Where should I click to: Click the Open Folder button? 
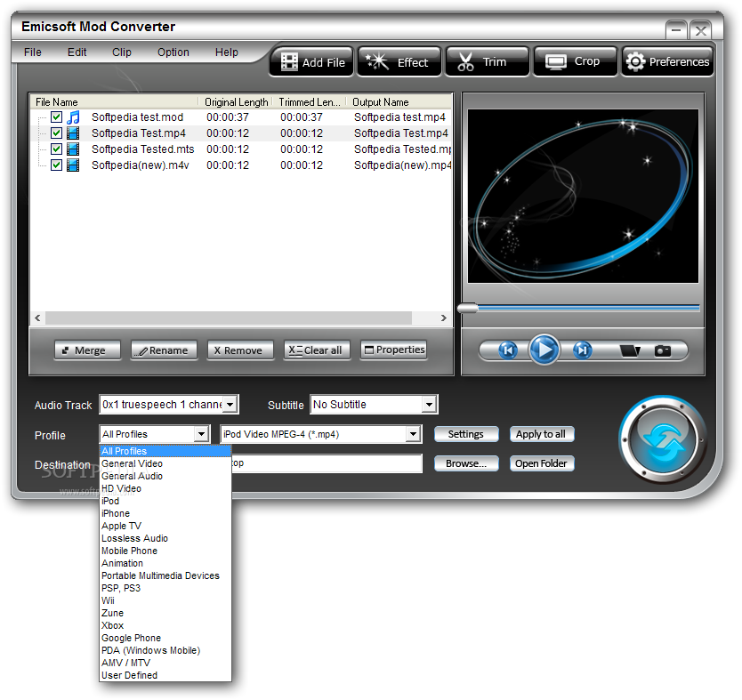point(541,463)
